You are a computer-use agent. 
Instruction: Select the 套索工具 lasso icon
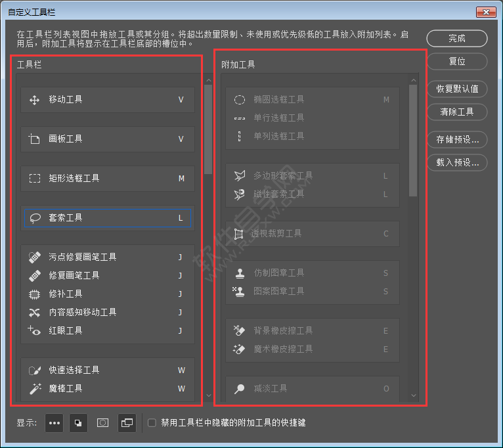tap(35, 218)
